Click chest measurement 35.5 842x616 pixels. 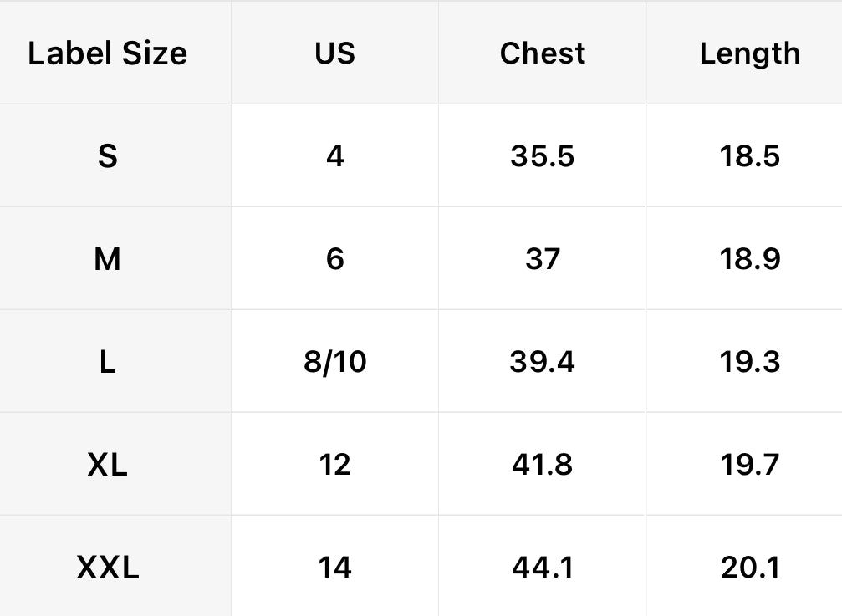(542, 156)
